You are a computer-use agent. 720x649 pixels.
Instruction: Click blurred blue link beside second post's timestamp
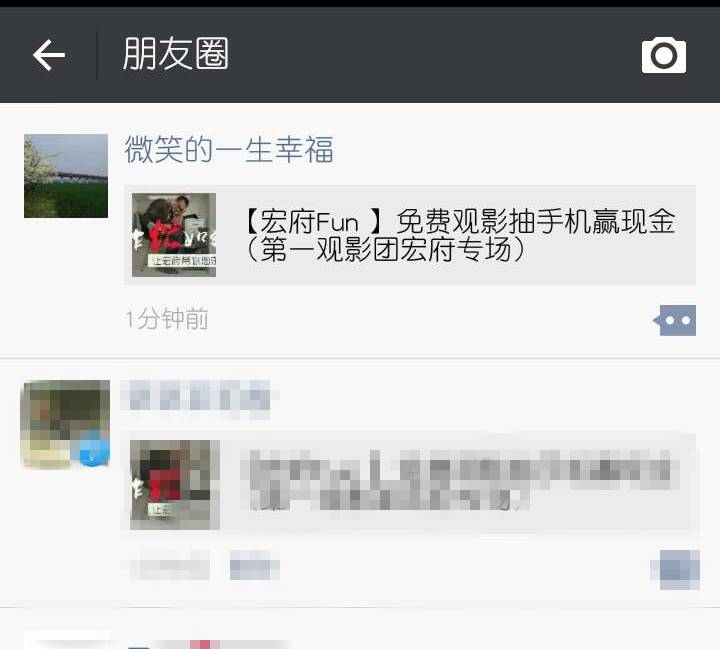[x=255, y=565]
